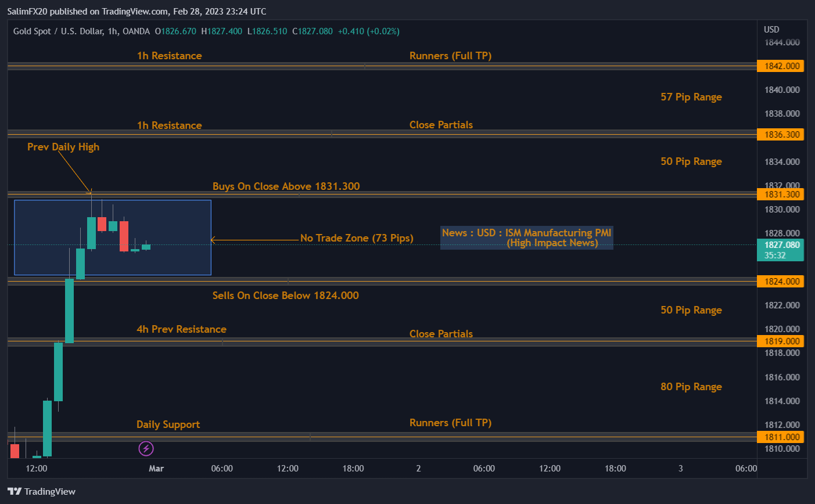815x504 pixels.
Task: Select the 'Prev Daily High' annotation
Action: pos(63,147)
